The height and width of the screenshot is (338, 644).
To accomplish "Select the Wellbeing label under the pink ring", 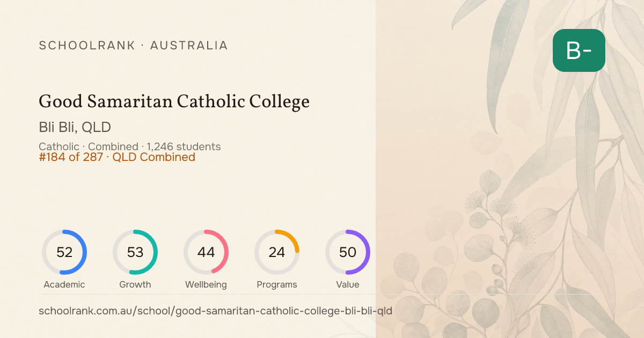I will [206, 284].
